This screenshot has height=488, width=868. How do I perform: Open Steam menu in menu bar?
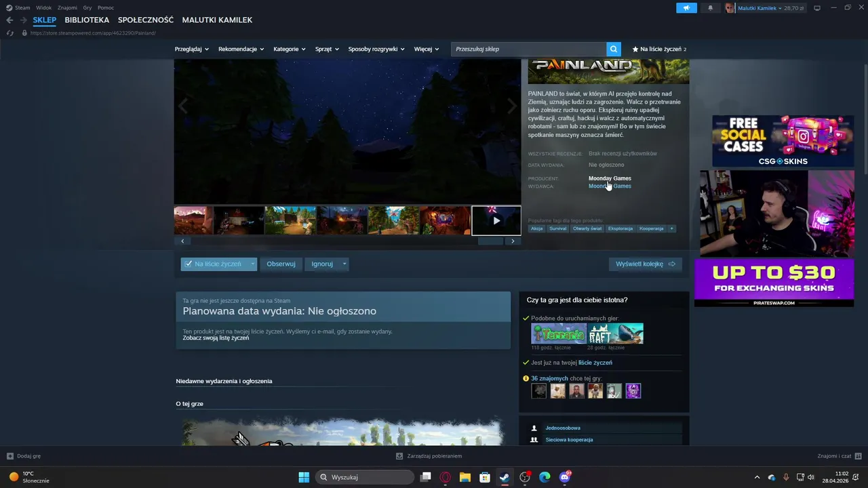click(x=22, y=7)
